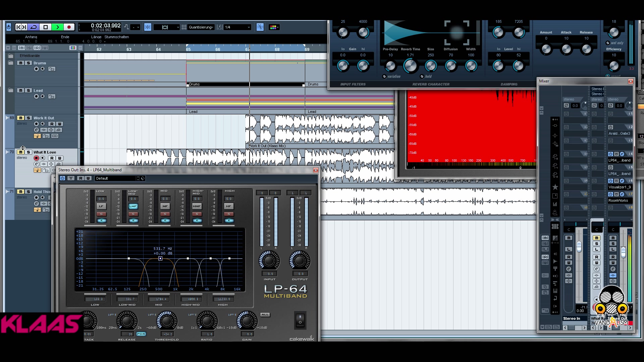Bypass the LP64 Multiband plugin with power button
Screen dimensions: 644x362
pos(63,178)
